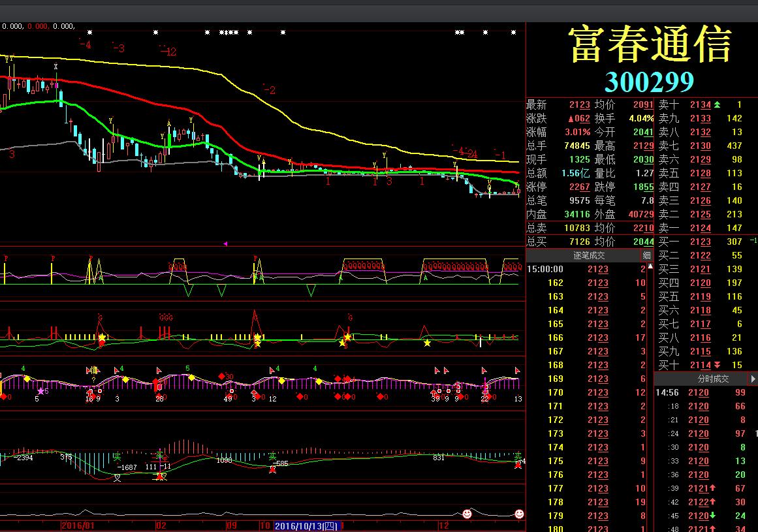Image resolution: width=758 pixels, height=532 pixels.
Task: Click the -1687 value label in the MACD panel
Action: (127, 467)
